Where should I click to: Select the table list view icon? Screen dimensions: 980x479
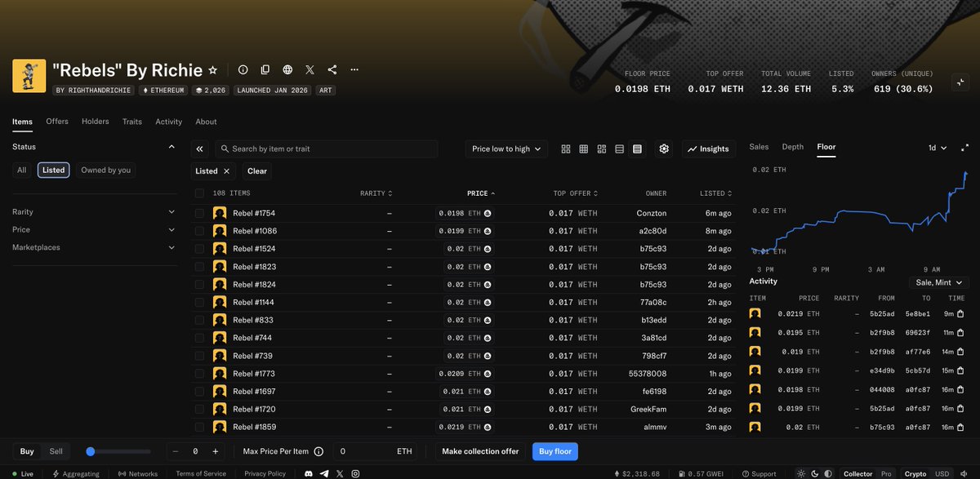coord(637,149)
